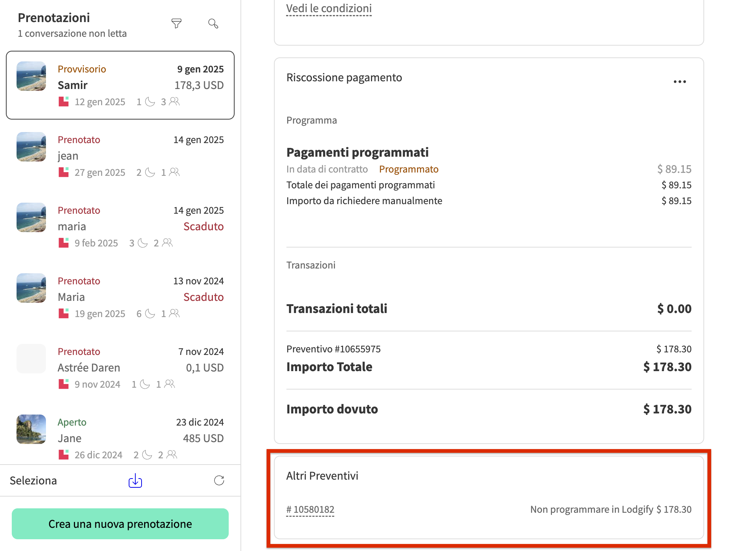Click the moon icon on Maria's 19 gen booking
Image resolution: width=756 pixels, height=551 pixels.
point(150,313)
